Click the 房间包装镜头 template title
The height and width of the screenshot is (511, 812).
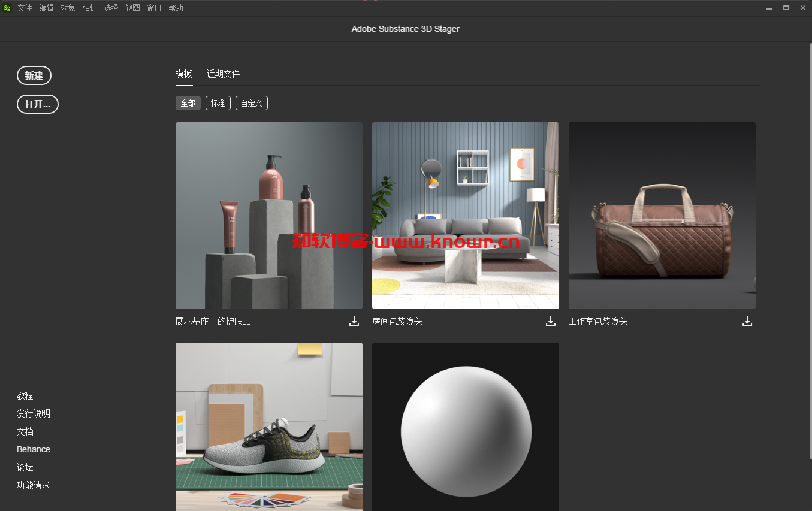pyautogui.click(x=397, y=322)
